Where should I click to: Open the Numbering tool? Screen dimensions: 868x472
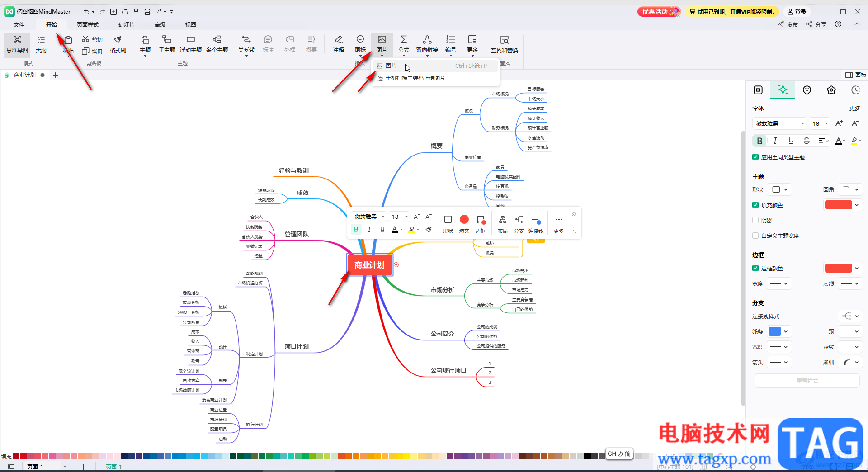pyautogui.click(x=451, y=44)
